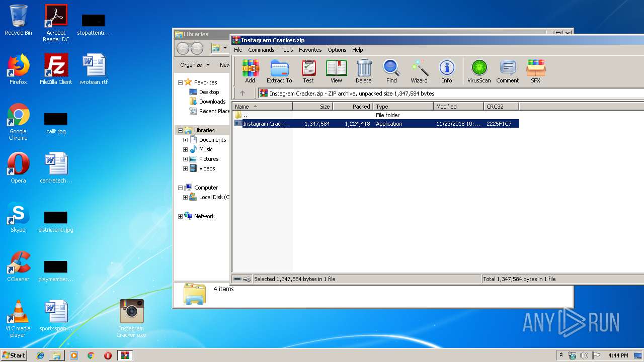Open the Opera desktop shortcut
This screenshot has height=362, width=644.
18,168
